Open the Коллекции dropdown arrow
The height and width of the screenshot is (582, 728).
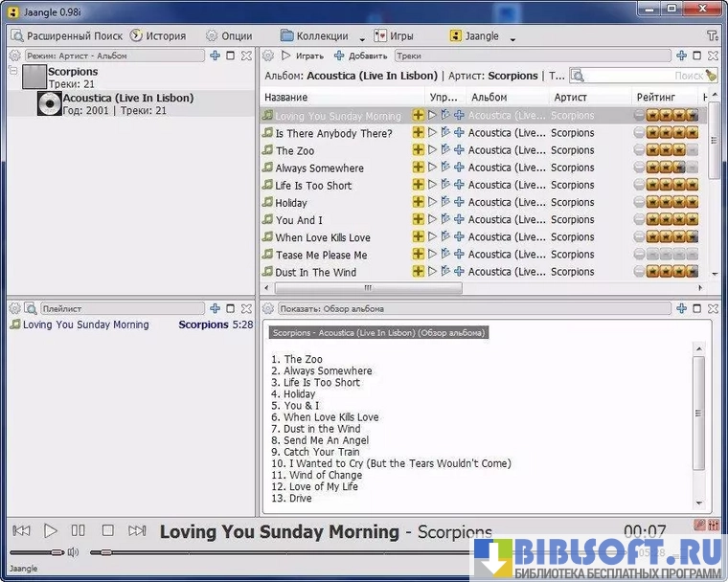pos(362,38)
